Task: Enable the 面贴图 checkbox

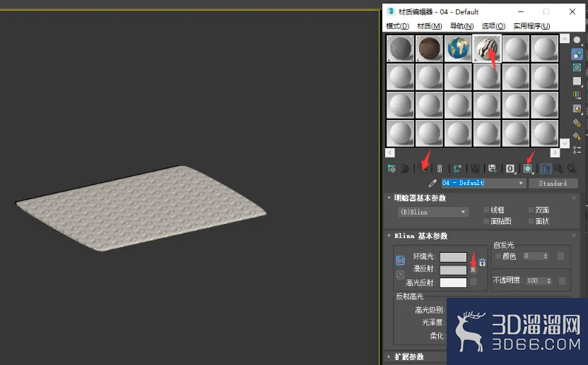Action: pyautogui.click(x=486, y=221)
